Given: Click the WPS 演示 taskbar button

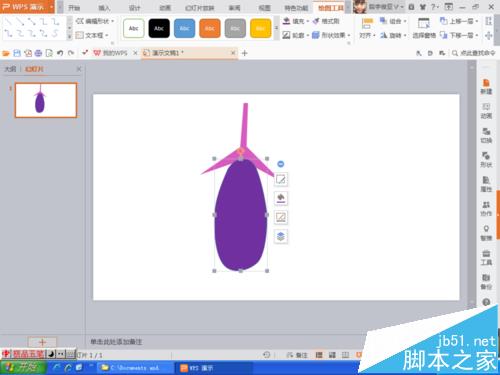Looking at the screenshot, I should coord(213,368).
